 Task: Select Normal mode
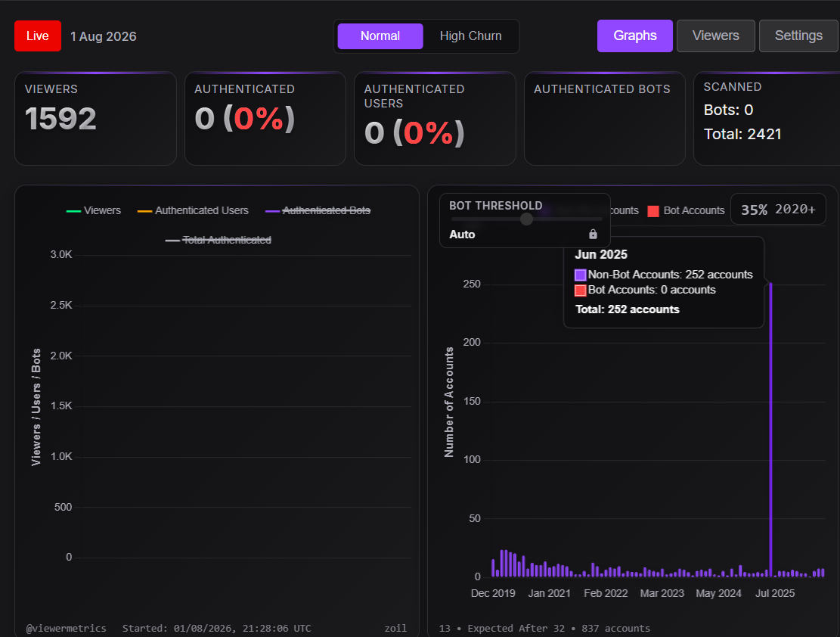[380, 36]
